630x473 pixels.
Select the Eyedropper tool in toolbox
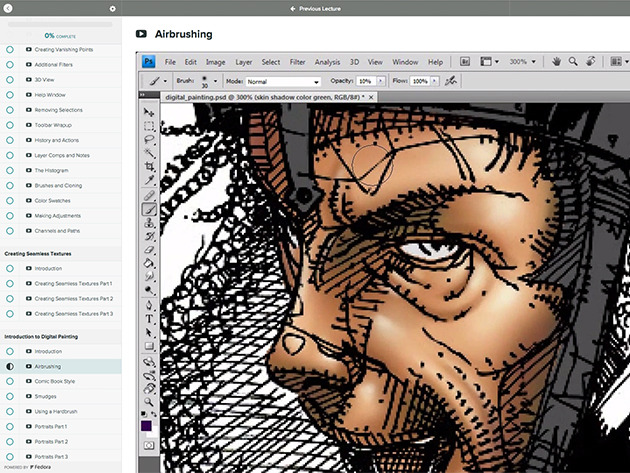[149, 180]
